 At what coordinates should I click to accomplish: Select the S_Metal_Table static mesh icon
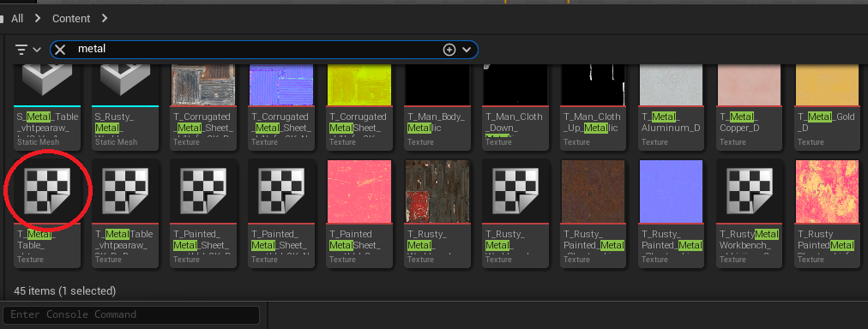pyautogui.click(x=47, y=85)
